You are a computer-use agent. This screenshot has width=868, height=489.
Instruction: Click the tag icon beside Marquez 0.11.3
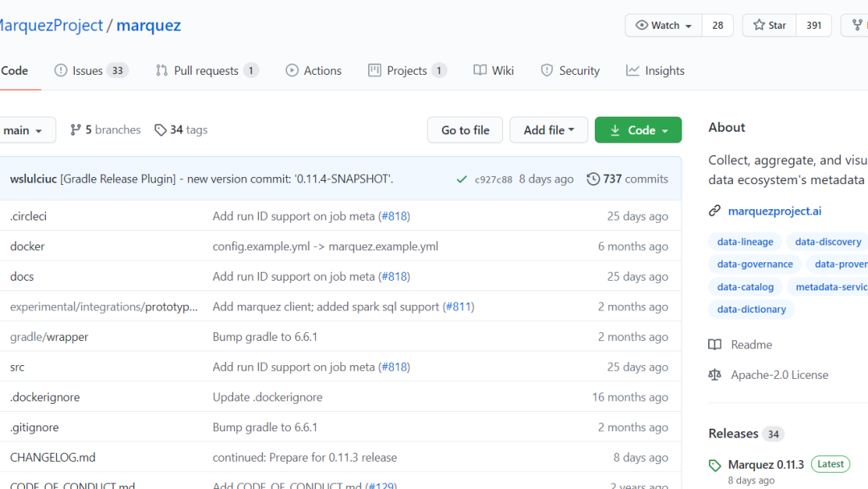coord(714,465)
